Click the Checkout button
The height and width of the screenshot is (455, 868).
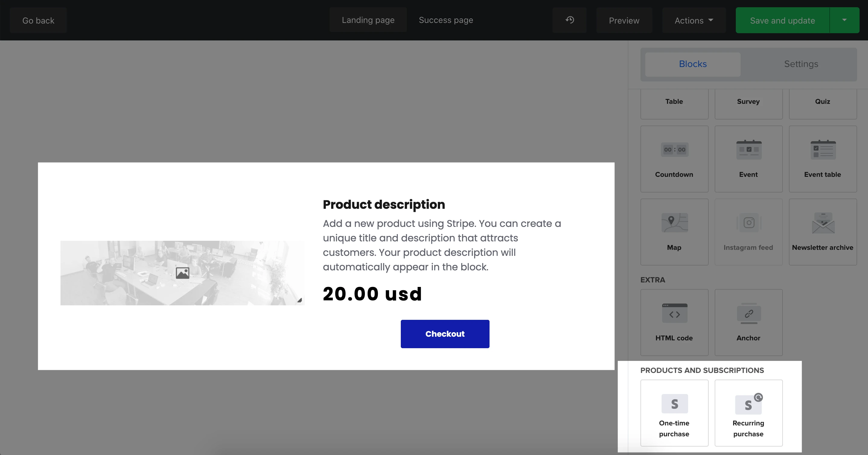445,334
